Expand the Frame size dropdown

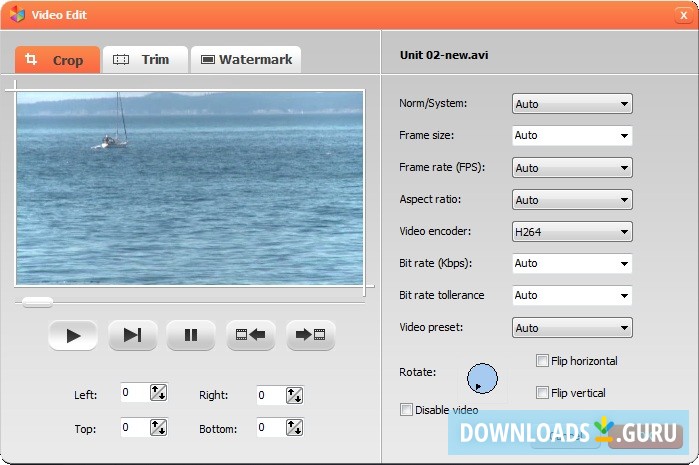(x=572, y=136)
